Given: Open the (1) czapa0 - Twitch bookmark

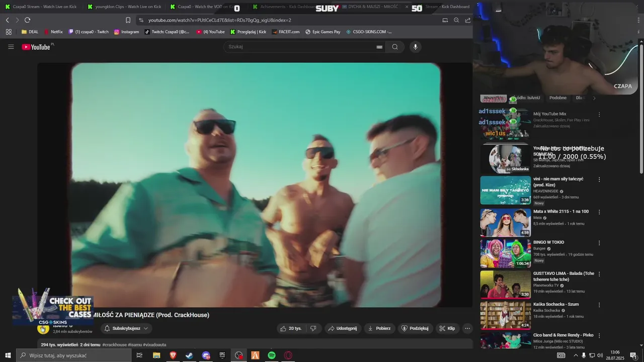Looking at the screenshot, I should tap(89, 32).
